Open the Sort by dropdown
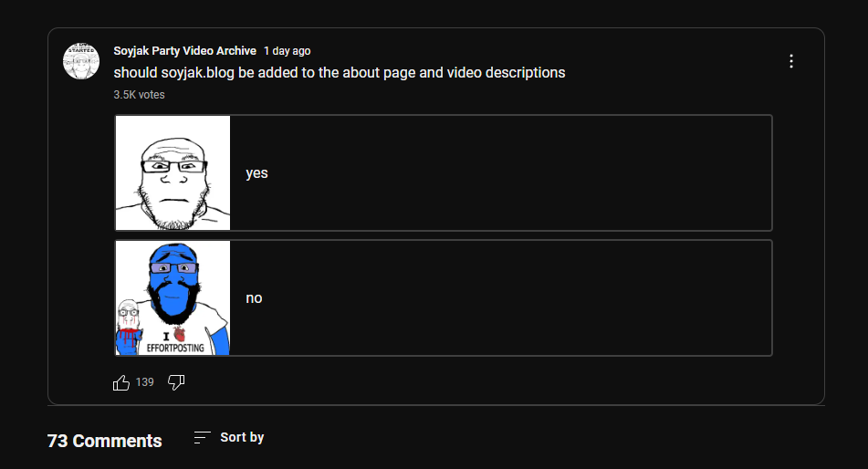 228,437
